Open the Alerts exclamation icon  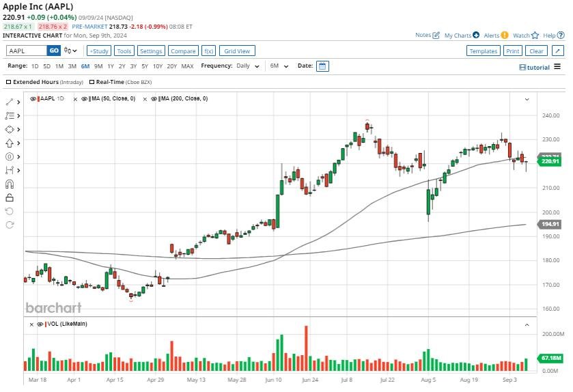[505, 35]
